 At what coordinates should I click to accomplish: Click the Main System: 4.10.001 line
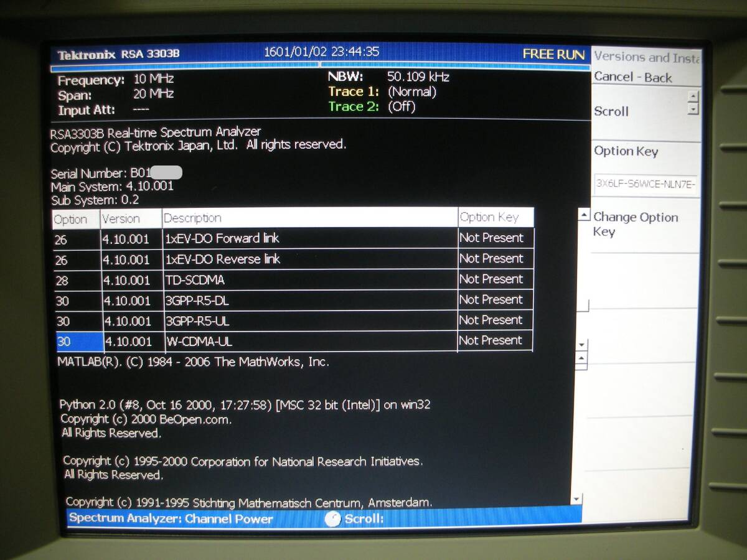[x=112, y=187]
